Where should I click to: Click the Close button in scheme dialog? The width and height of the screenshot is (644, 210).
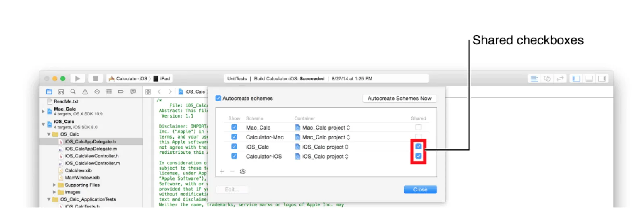(420, 189)
